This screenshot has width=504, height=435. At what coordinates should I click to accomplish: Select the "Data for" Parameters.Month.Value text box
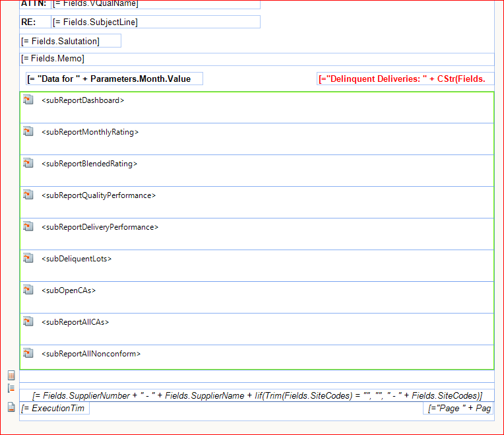(114, 79)
